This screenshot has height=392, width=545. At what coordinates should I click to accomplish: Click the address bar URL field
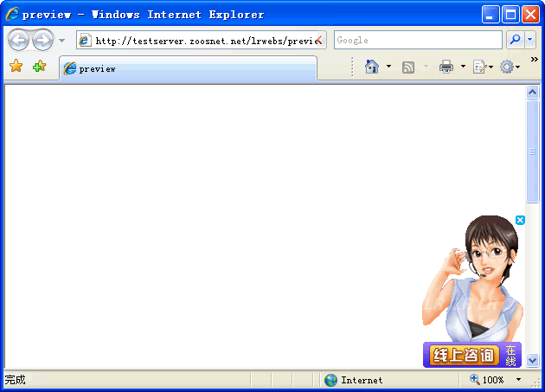pos(203,40)
